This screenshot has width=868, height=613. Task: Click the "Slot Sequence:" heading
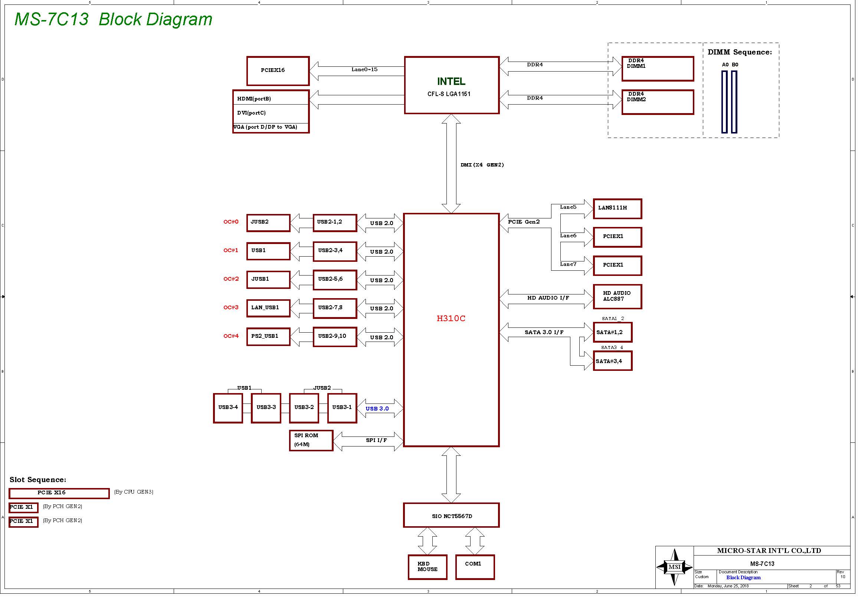(38, 479)
